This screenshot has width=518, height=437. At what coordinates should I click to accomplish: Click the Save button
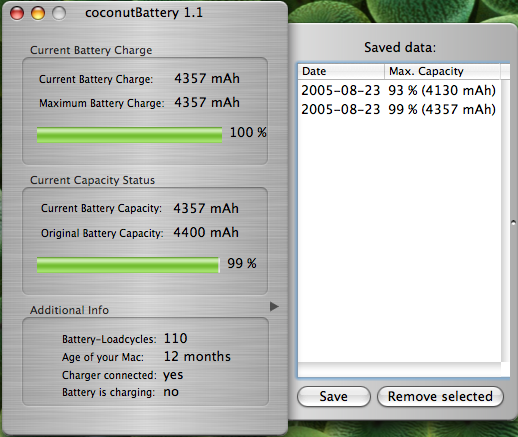pyautogui.click(x=334, y=397)
